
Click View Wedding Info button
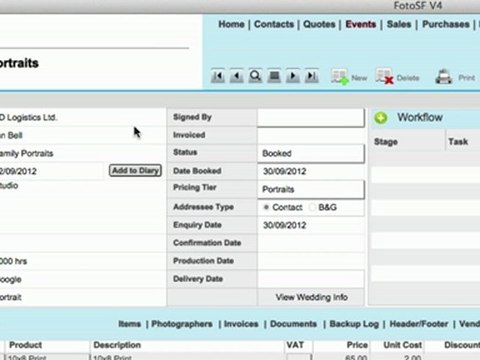click(311, 297)
